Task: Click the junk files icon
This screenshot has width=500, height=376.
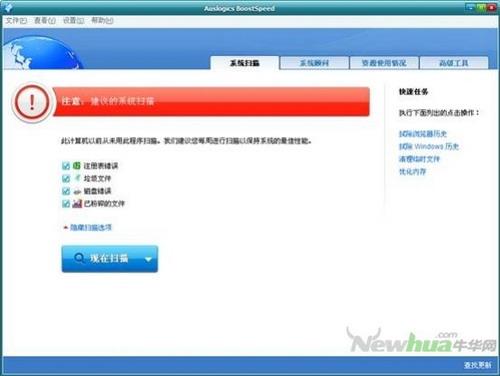Action: tap(77, 178)
